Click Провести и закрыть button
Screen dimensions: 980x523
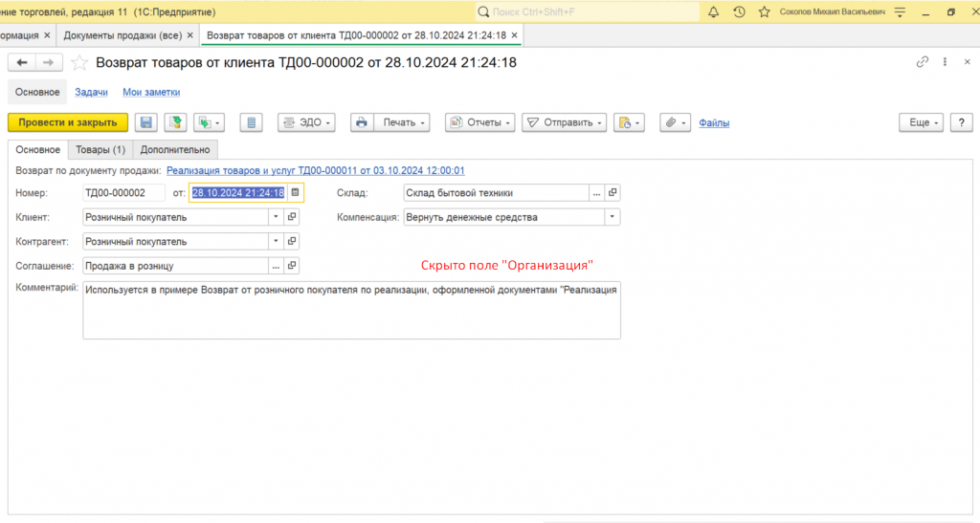(x=68, y=122)
